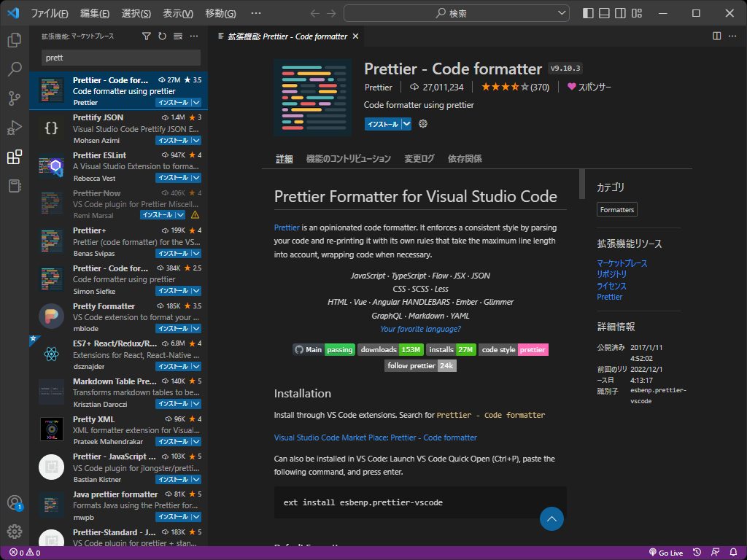Open the menu bar overflow ellipsis
Screen dimensions: 747x560
pos(256,13)
